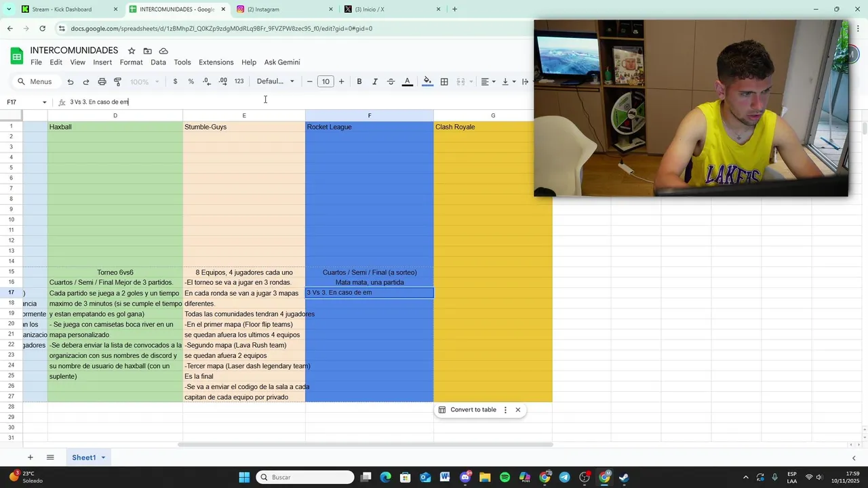Open the all sheets list icon

(50, 457)
